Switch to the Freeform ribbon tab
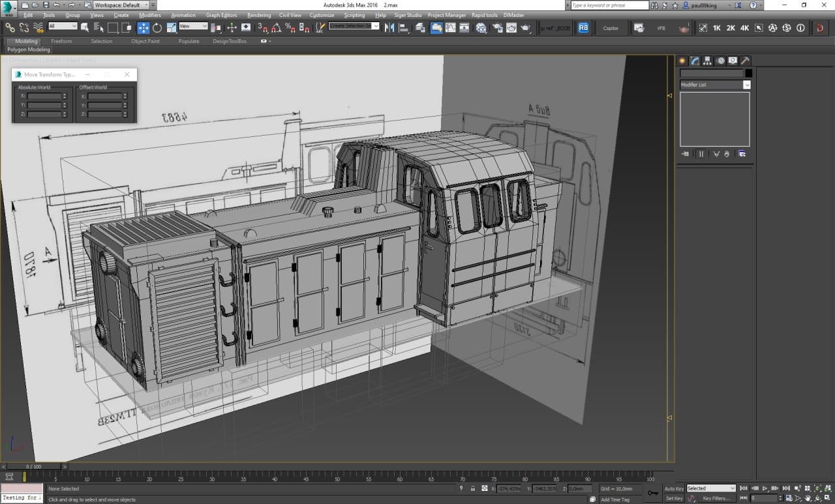 61,41
